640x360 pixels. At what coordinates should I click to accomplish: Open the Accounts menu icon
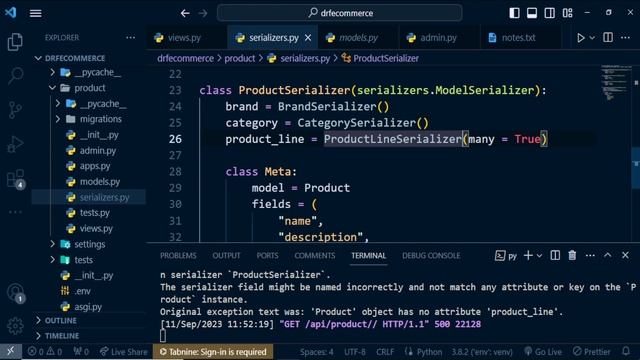coord(16,293)
